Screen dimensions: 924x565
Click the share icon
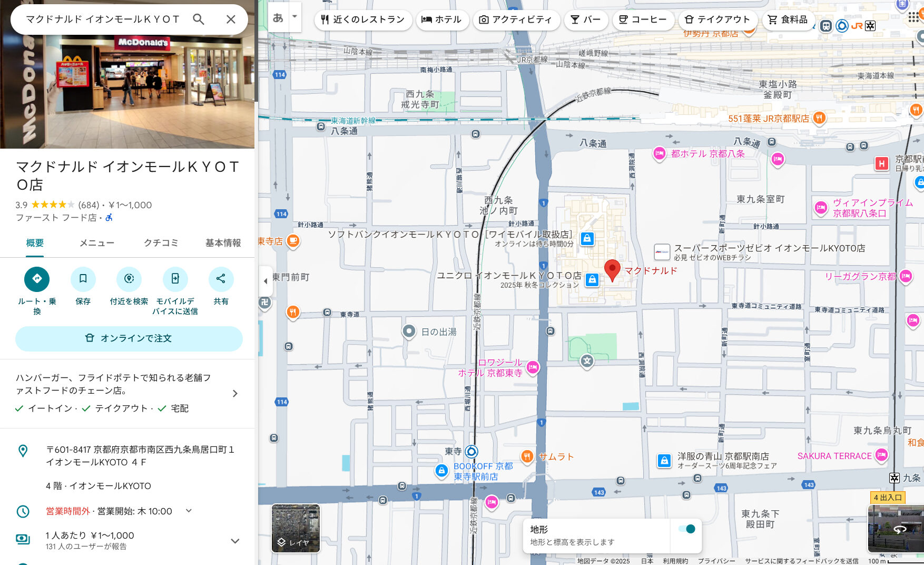(x=221, y=279)
